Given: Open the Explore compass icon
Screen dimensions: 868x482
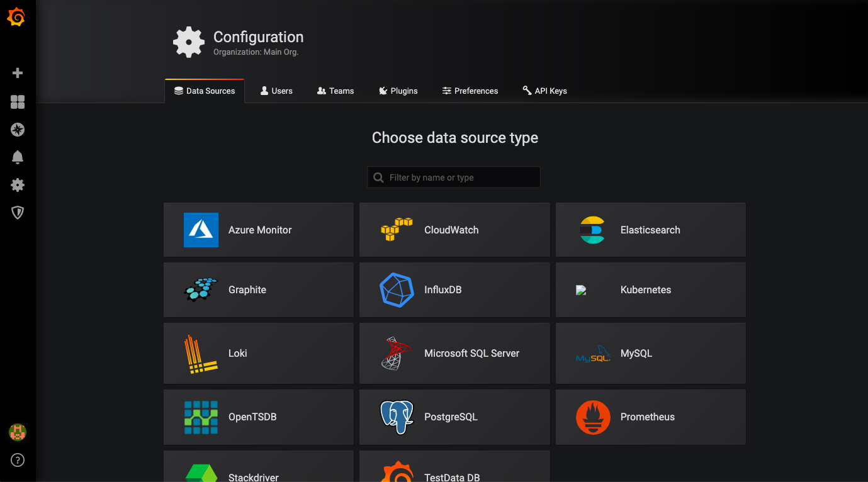Looking at the screenshot, I should pyautogui.click(x=18, y=130).
